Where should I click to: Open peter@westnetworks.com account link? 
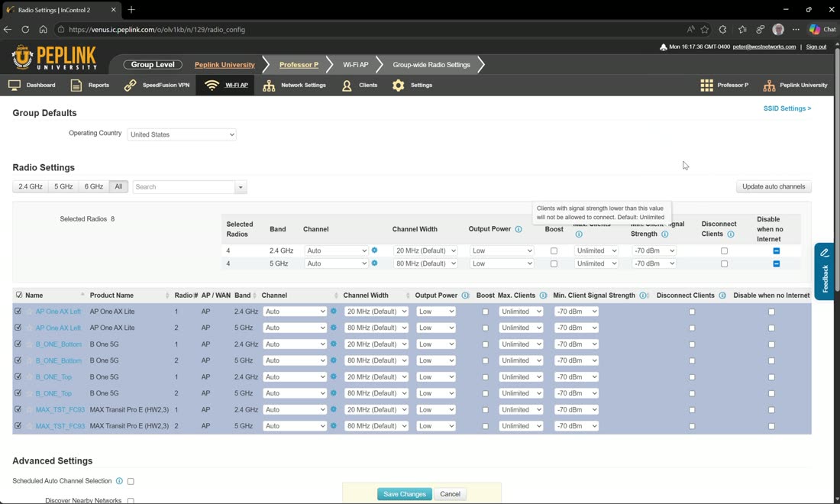coord(764,47)
